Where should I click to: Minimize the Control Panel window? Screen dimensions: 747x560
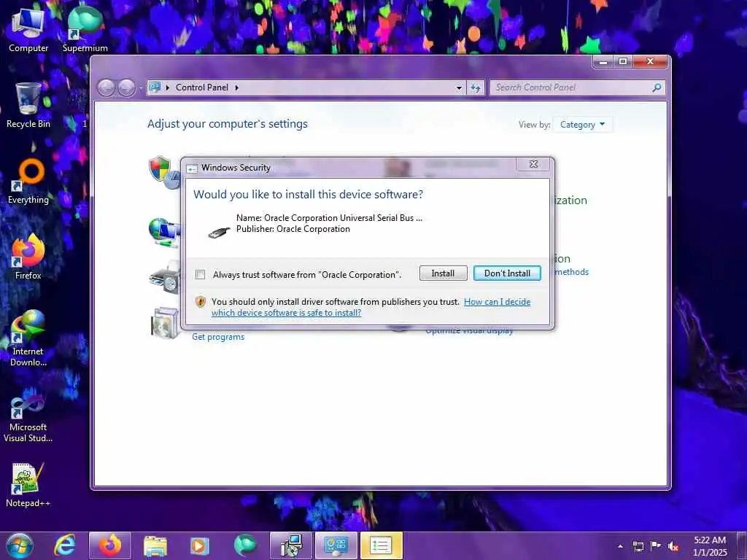click(603, 61)
